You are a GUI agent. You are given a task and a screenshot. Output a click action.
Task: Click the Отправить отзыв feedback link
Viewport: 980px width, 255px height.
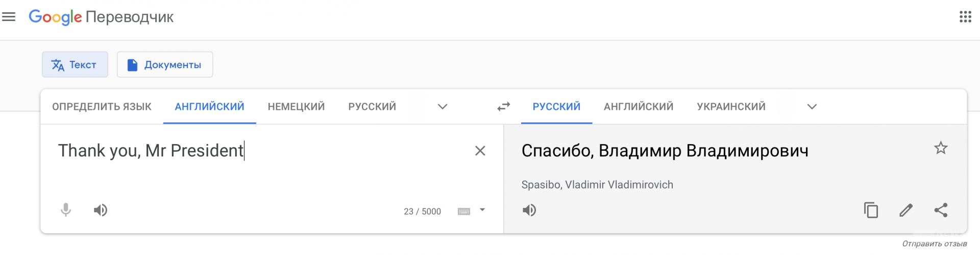pos(934,244)
